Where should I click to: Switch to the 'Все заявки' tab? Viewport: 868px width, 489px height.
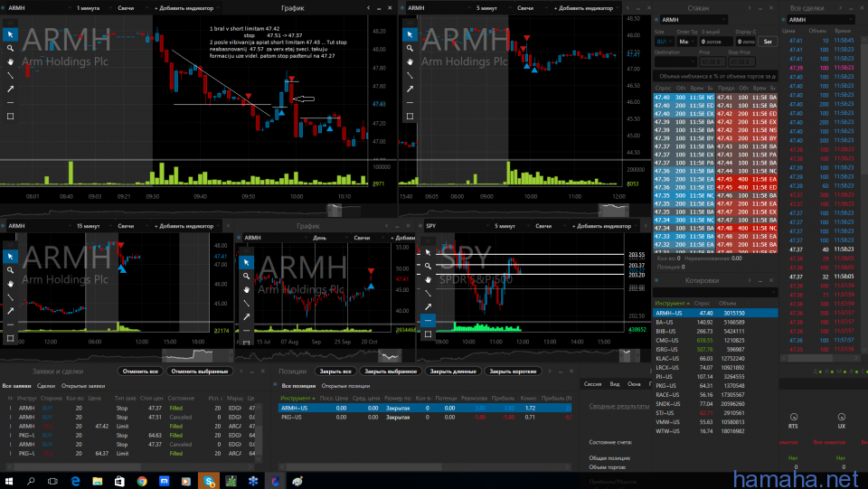(x=16, y=386)
